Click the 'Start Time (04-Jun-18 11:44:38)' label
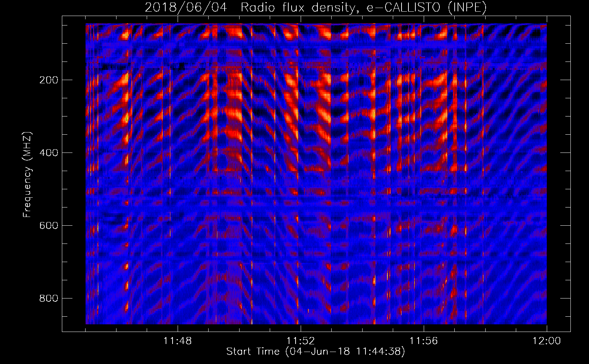The image size is (589, 364). click(x=316, y=351)
